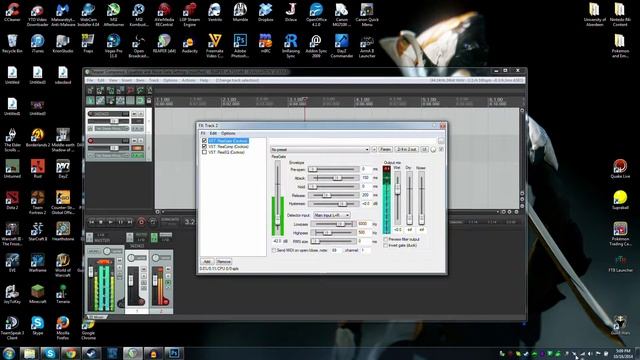Open Adobe Photoshop desktop shortcut
The width and height of the screenshot is (640, 360).
click(x=240, y=46)
